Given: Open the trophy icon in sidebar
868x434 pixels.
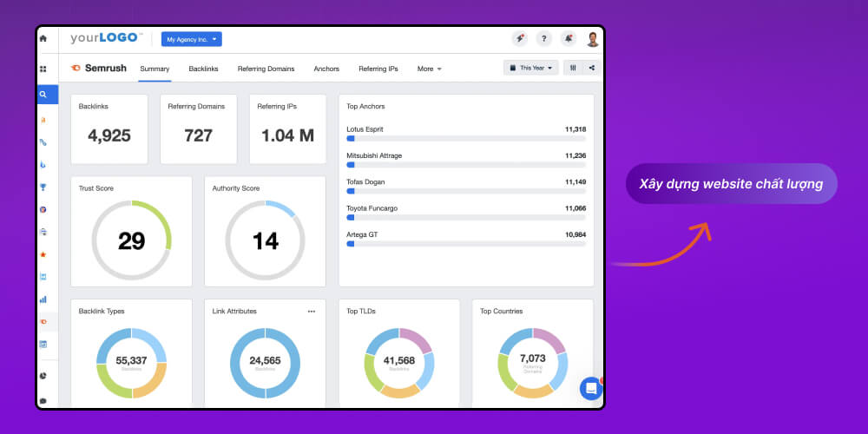Looking at the screenshot, I should (43, 187).
